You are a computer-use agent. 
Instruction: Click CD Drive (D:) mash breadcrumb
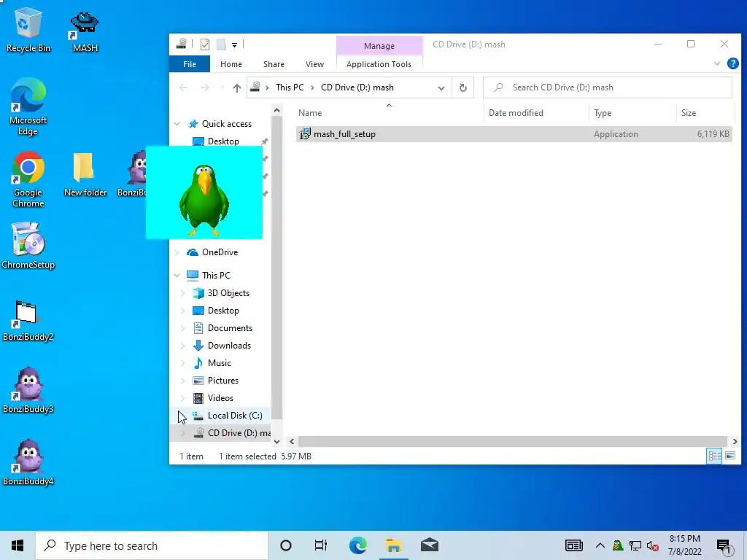357,87
